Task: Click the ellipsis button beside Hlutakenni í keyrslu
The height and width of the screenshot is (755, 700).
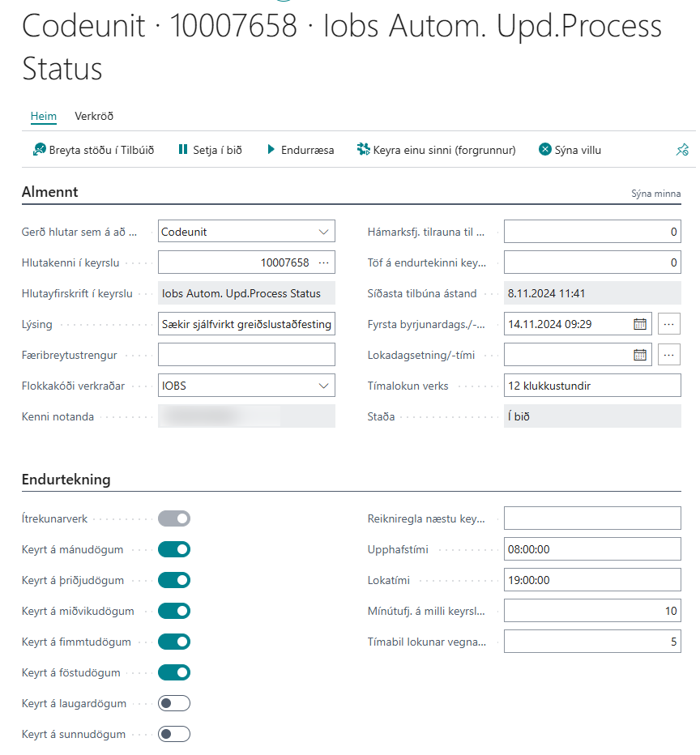Action: 324,262
